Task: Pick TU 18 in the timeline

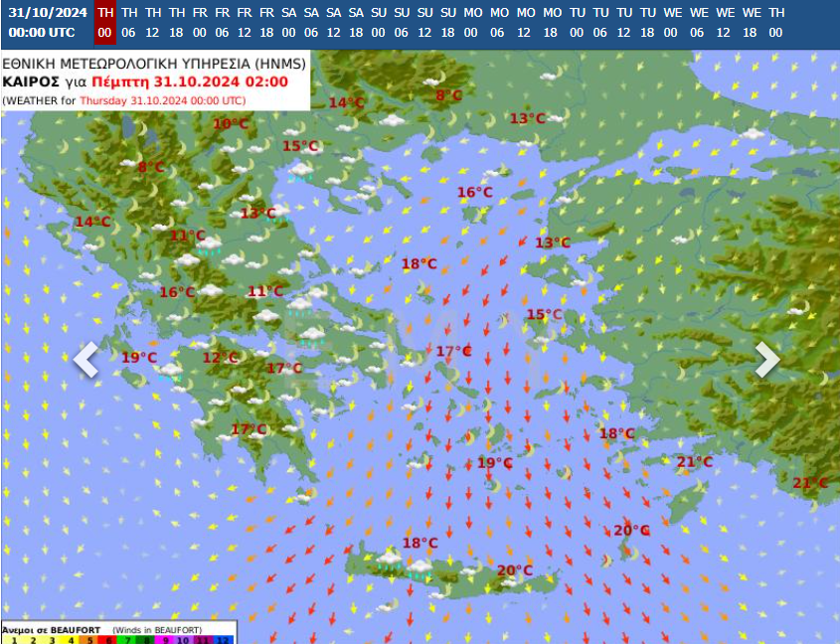Action: coord(647,23)
